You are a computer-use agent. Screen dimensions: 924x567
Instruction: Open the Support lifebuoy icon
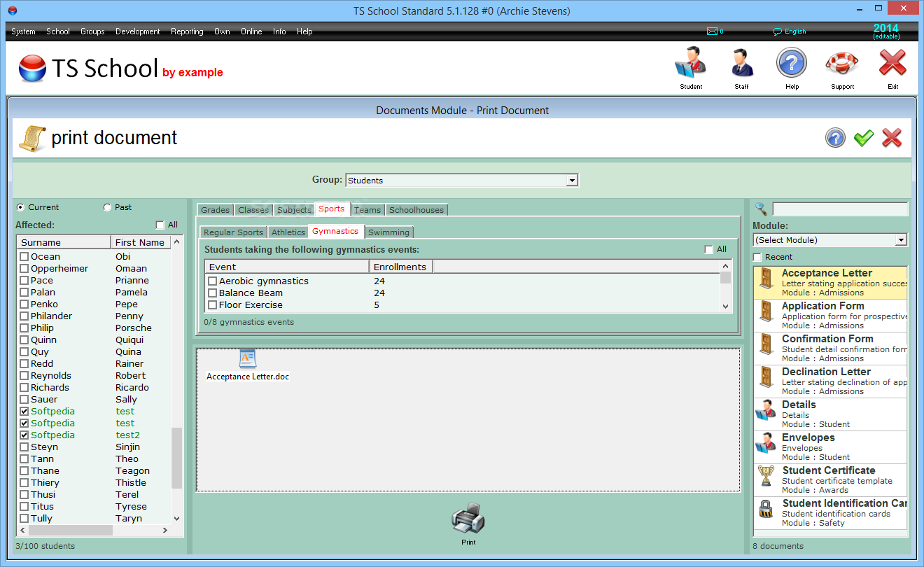(x=842, y=63)
